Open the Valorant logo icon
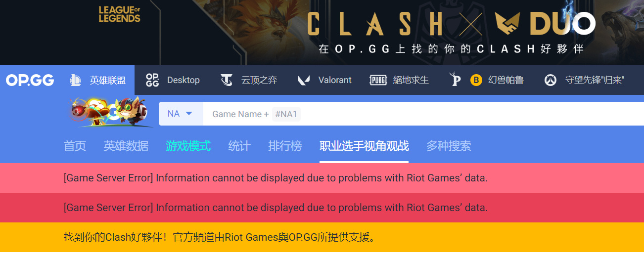The height and width of the screenshot is (259, 644). (x=303, y=80)
